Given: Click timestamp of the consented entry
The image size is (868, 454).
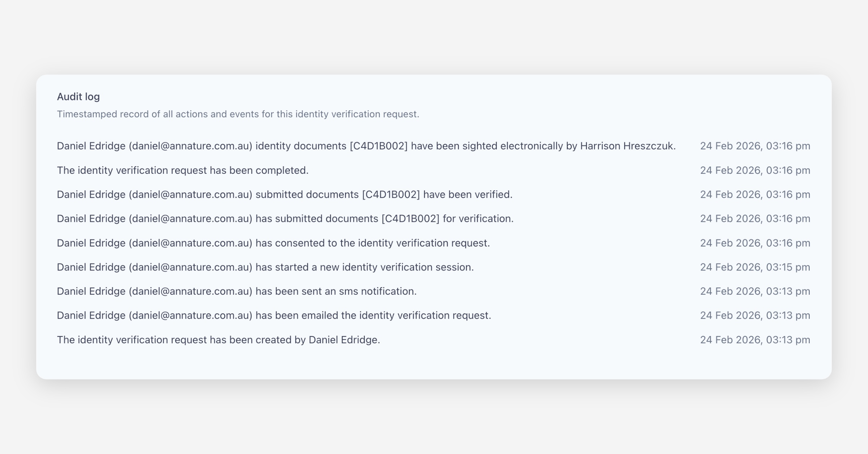Looking at the screenshot, I should (x=755, y=243).
